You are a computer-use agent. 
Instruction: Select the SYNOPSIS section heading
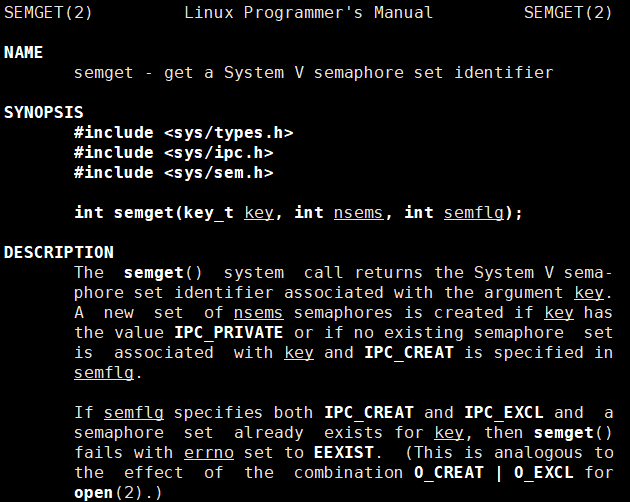[43, 113]
